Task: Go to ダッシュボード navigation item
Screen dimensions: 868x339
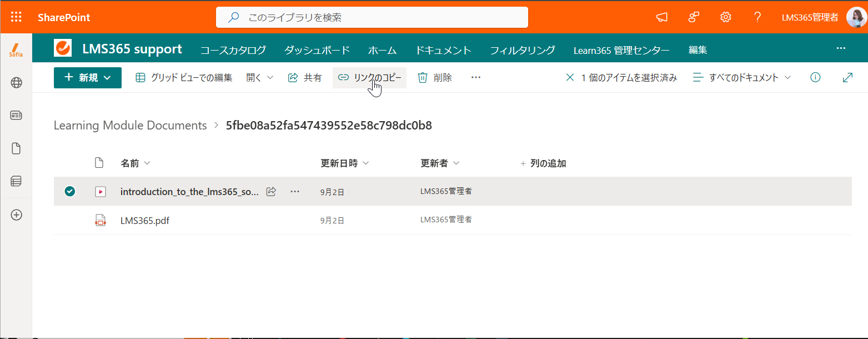Action: point(317,50)
